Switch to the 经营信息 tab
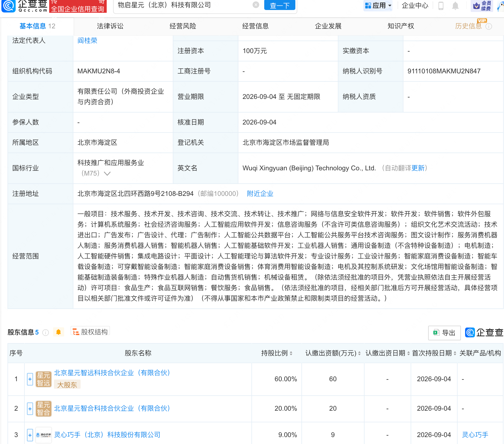Screen dimensions: 504x444 [x=256, y=26]
